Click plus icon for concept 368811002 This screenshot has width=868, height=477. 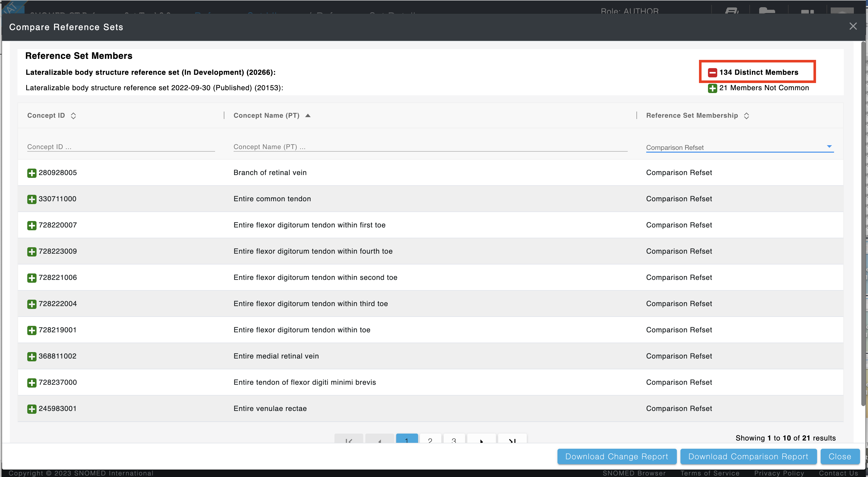pyautogui.click(x=32, y=357)
